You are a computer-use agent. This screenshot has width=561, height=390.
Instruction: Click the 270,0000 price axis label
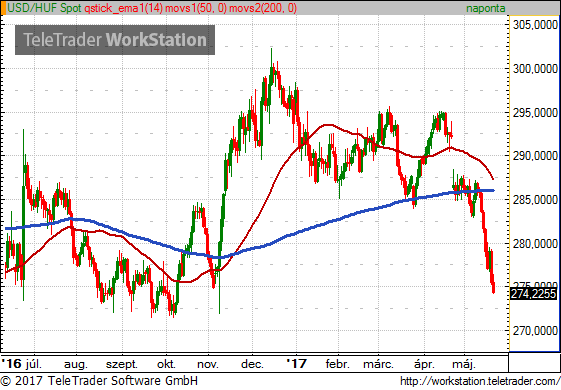click(x=535, y=331)
